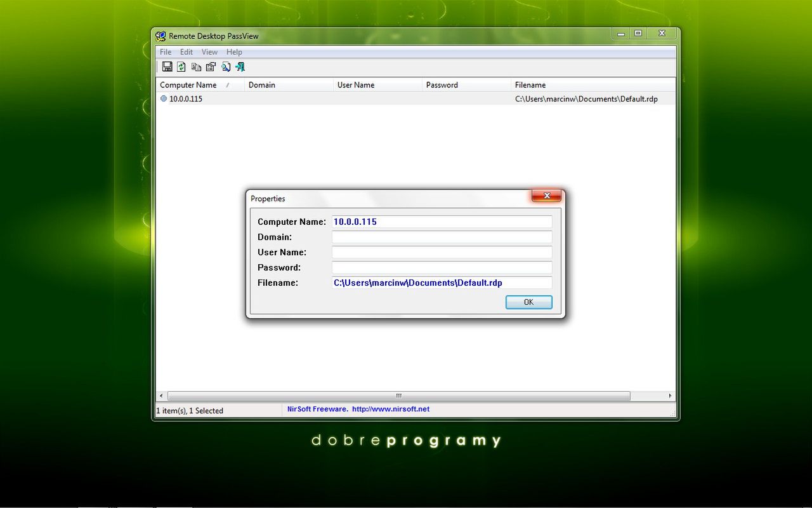Minimize the Remote Desktop PassView window

pyautogui.click(x=621, y=34)
